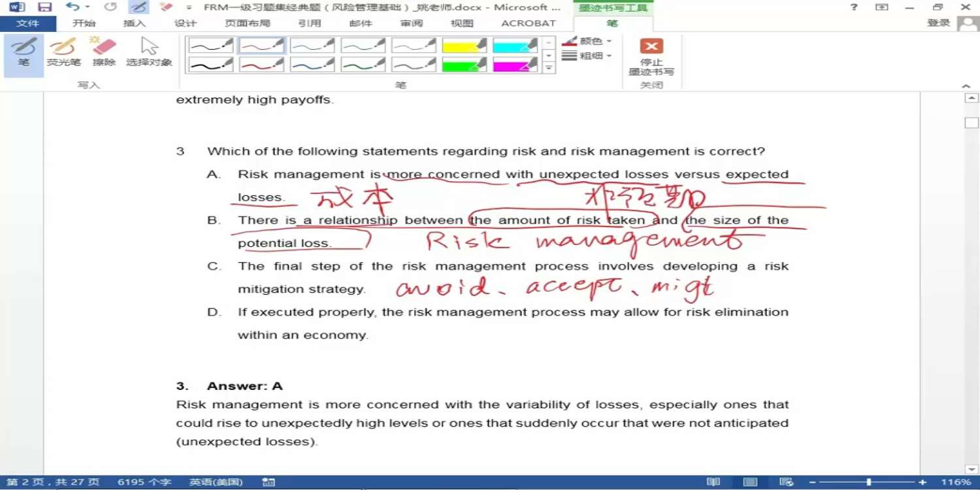Click the 116% zoom level indicator
Screen dimensions: 980x490
click(x=956, y=482)
